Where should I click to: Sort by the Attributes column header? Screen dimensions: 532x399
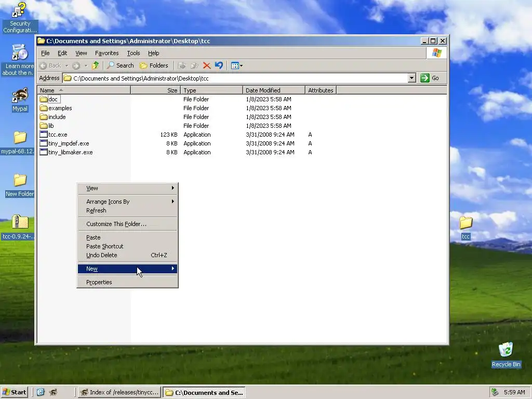click(321, 90)
